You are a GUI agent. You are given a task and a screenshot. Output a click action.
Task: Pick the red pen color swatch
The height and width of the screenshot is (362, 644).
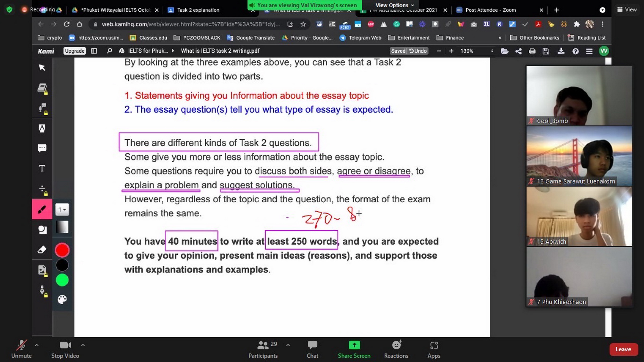62,250
